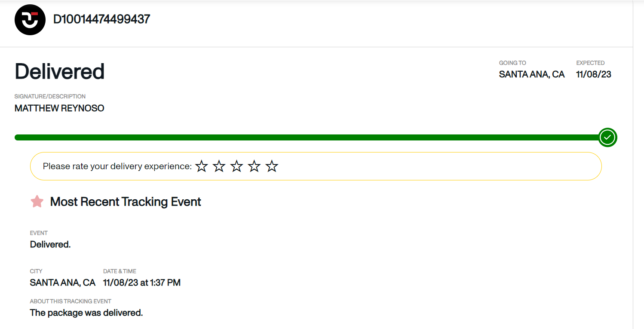644x329 pixels.
Task: Click the event city SANTA ANA, CA
Action: (63, 283)
